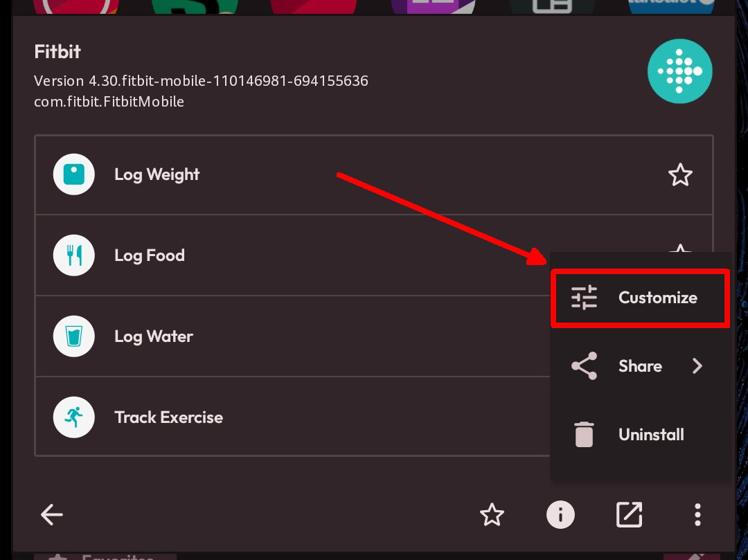The width and height of the screenshot is (748, 560).
Task: Select Customize from the popup menu
Action: tap(640, 298)
